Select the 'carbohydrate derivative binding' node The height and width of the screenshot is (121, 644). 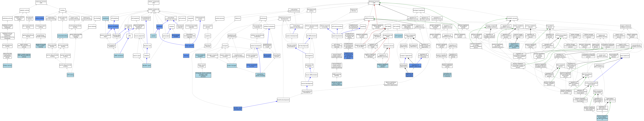(51, 18)
